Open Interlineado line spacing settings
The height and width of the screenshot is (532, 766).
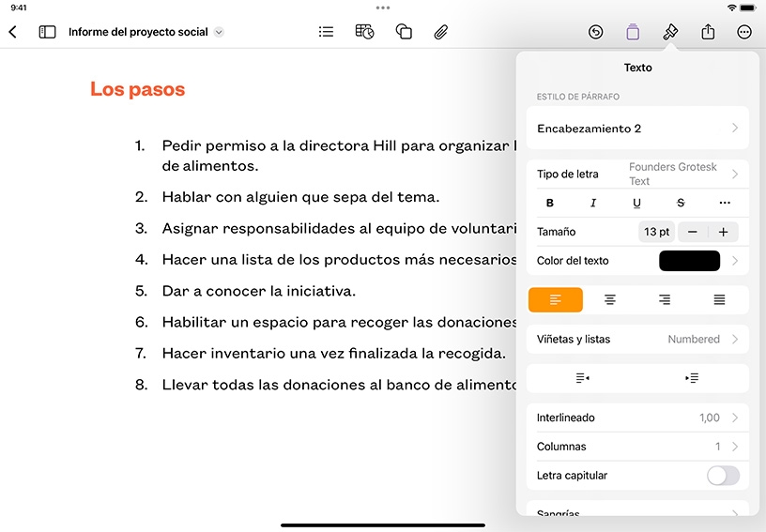point(637,418)
